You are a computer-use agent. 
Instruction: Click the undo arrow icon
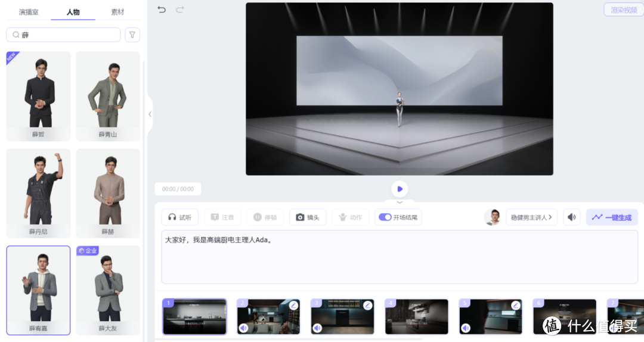162,10
